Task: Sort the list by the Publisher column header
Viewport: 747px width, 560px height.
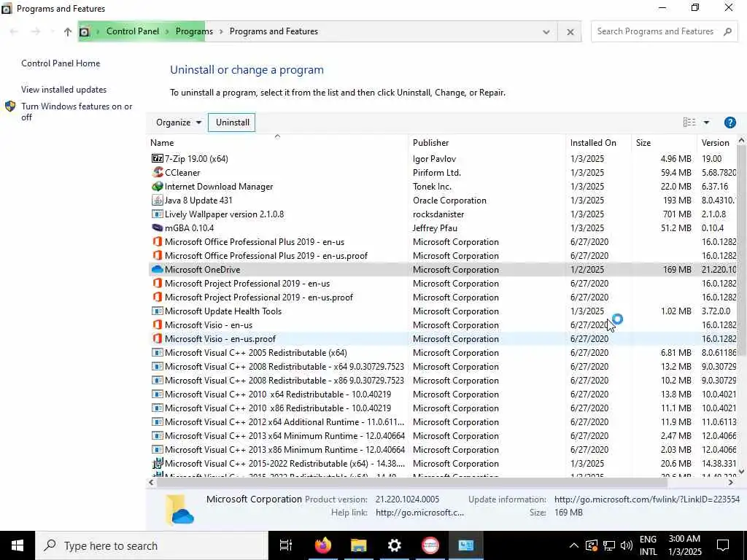Action: (x=487, y=142)
